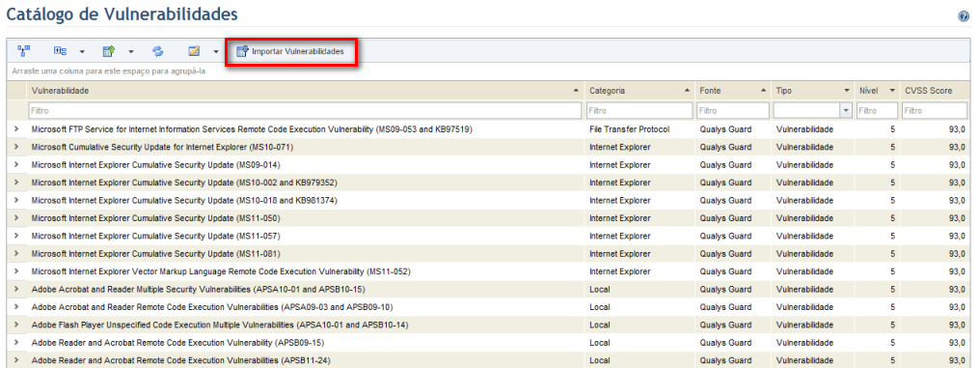Click Local category in APSB10-15 row

599,289
